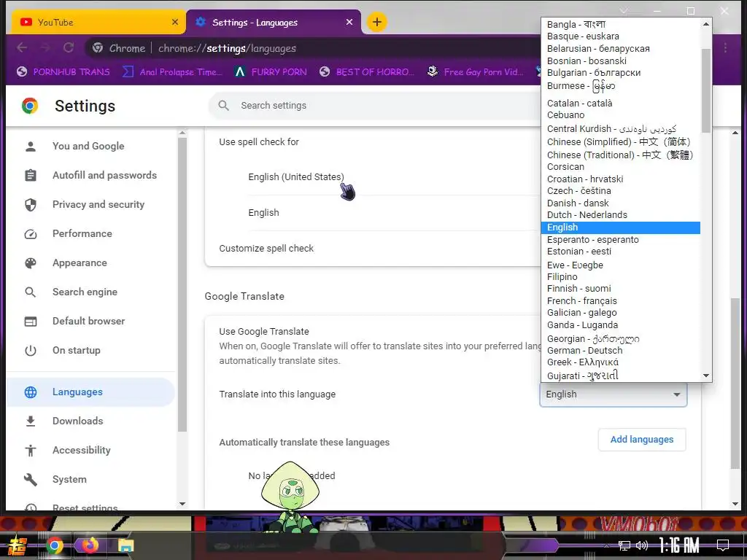Click language list scroll up arrow
Viewport: 747px width, 560px height.
tap(706, 24)
